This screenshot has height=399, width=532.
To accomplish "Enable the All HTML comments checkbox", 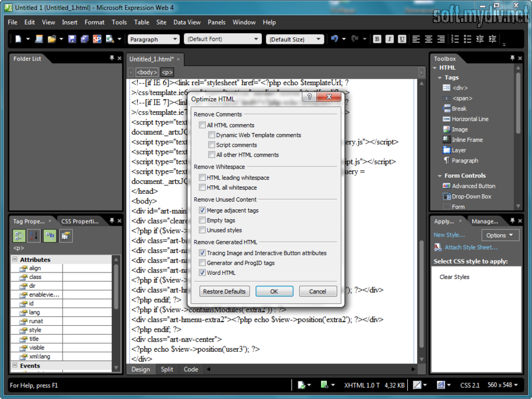I will pyautogui.click(x=202, y=125).
